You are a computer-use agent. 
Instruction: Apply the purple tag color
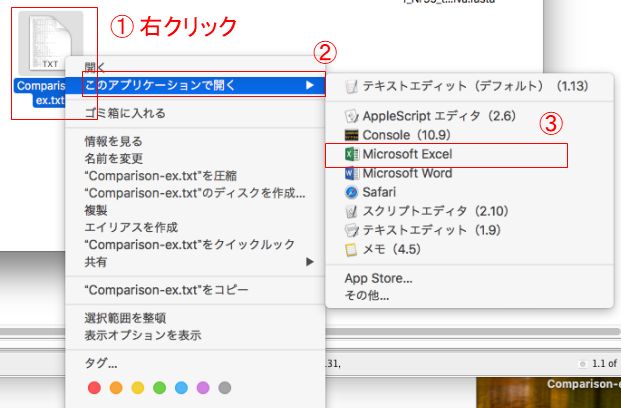click(x=203, y=387)
